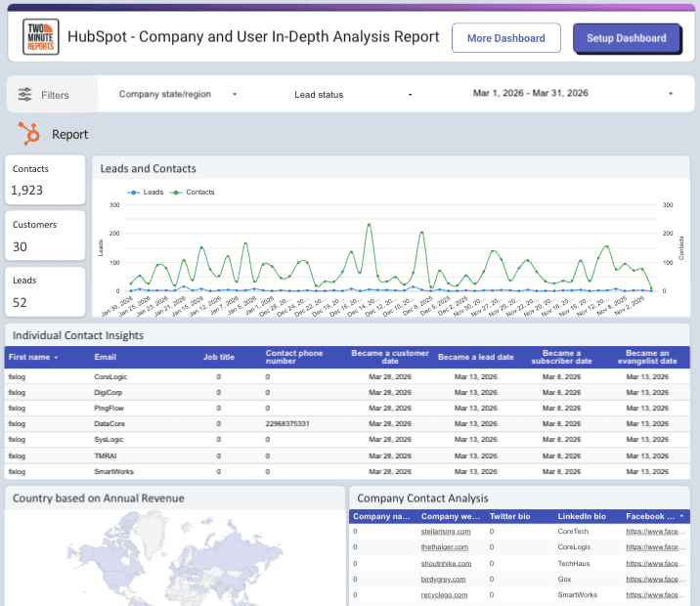The image size is (700, 606).
Task: Sort by Contact phone number header
Action: [294, 357]
